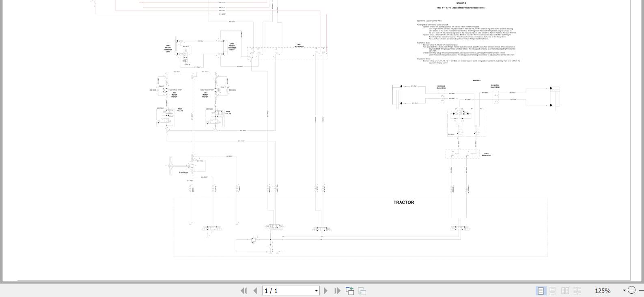Go to the previous page
This screenshot has width=644, height=297.
(255, 290)
